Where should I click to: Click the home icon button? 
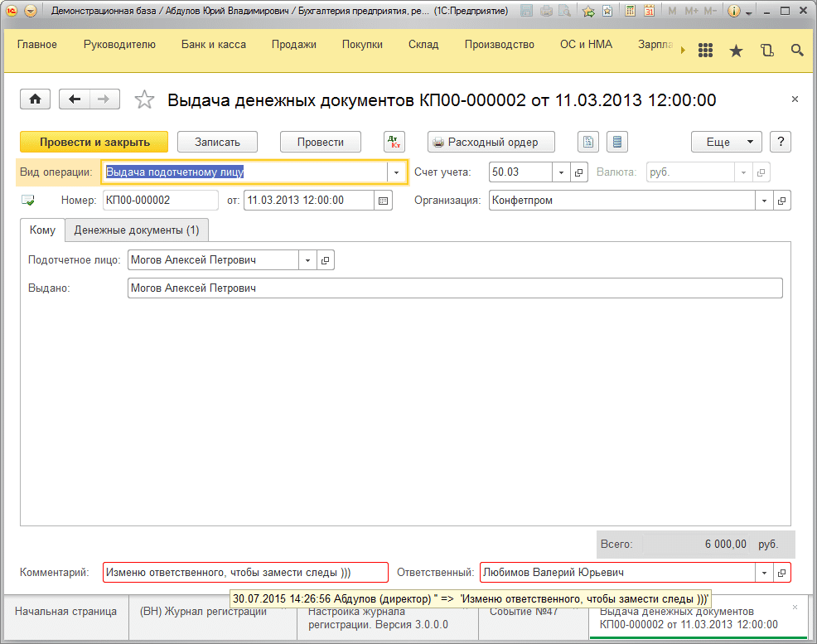pos(35,99)
